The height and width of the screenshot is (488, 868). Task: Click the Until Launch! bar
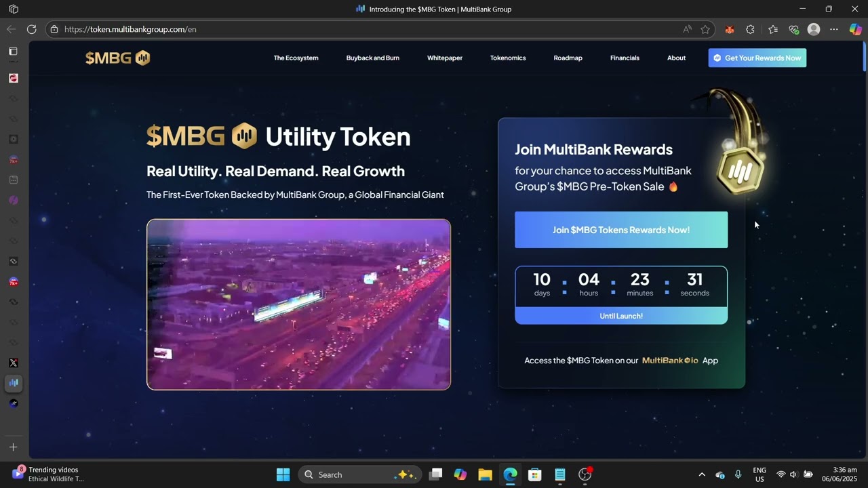click(x=621, y=316)
